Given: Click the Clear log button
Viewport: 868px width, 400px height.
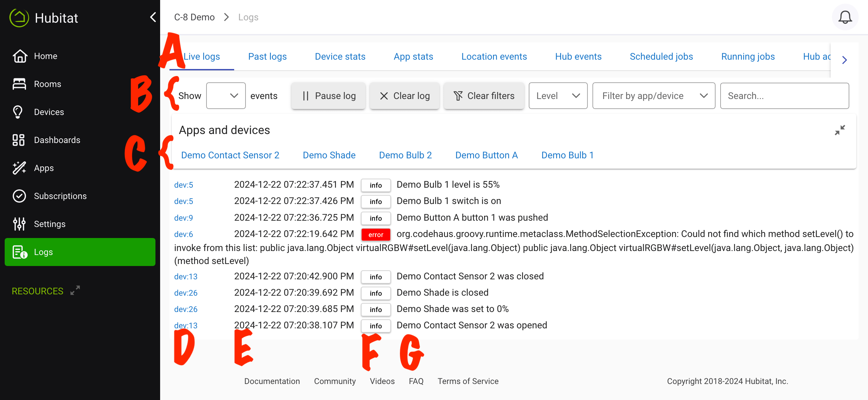Looking at the screenshot, I should 405,96.
